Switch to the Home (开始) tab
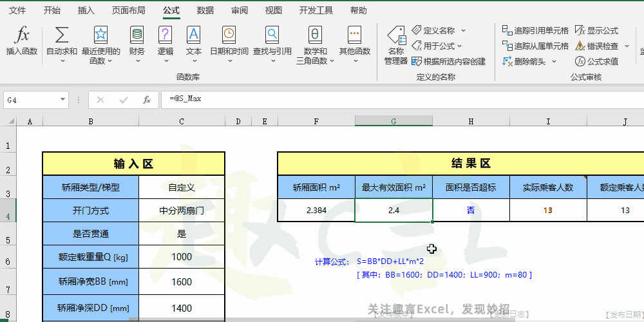 (52, 11)
